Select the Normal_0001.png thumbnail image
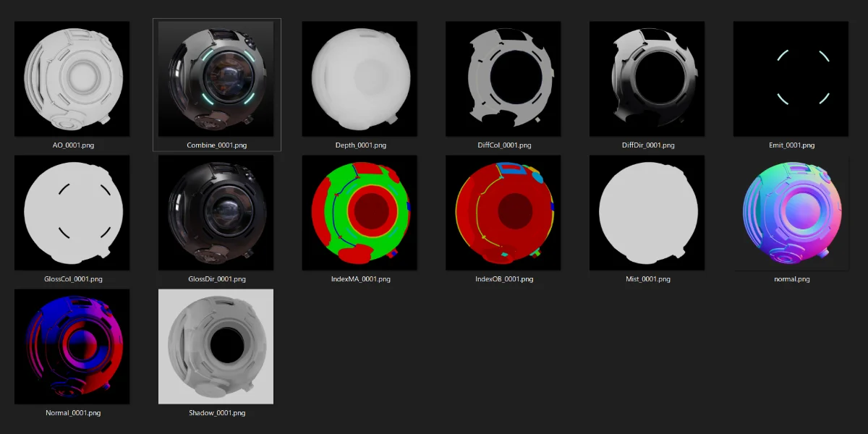 72,346
